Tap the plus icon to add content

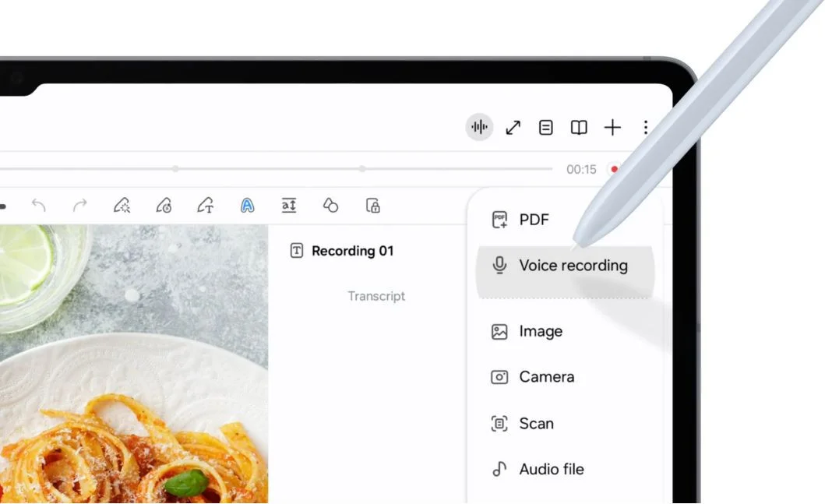612,127
